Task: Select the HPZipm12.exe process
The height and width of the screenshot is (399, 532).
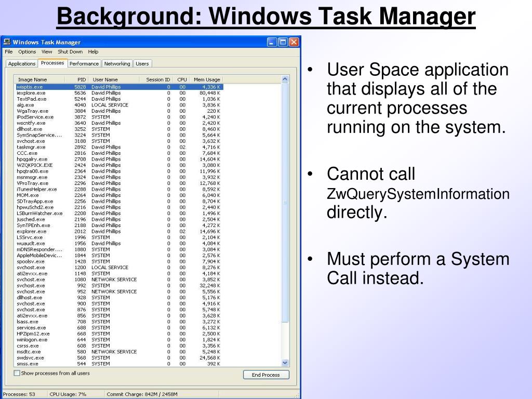Action: (x=119, y=334)
